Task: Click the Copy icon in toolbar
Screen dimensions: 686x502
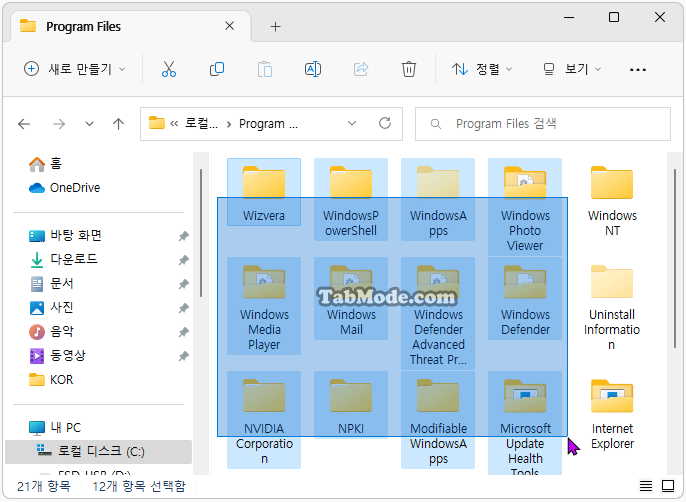Action: (217, 69)
